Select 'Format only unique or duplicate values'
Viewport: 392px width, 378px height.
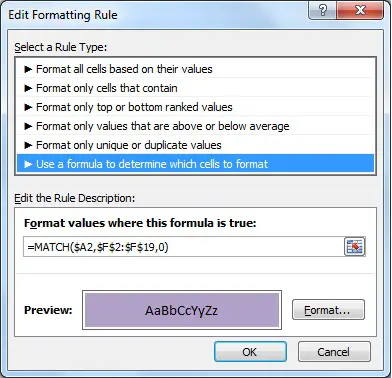coord(196,145)
